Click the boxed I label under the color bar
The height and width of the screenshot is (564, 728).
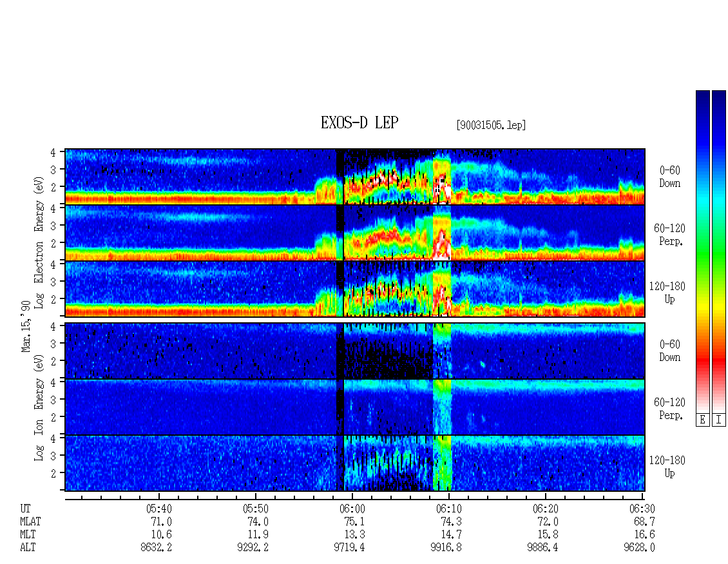[x=719, y=420]
